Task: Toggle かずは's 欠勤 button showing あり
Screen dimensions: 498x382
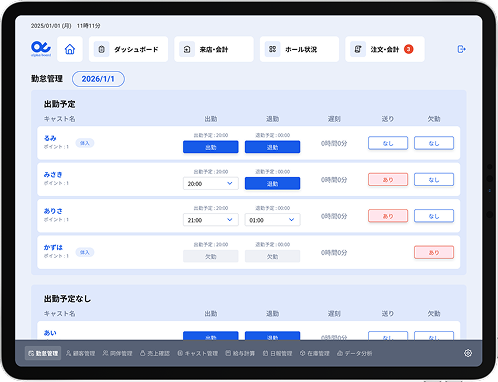Action: pyautogui.click(x=434, y=252)
